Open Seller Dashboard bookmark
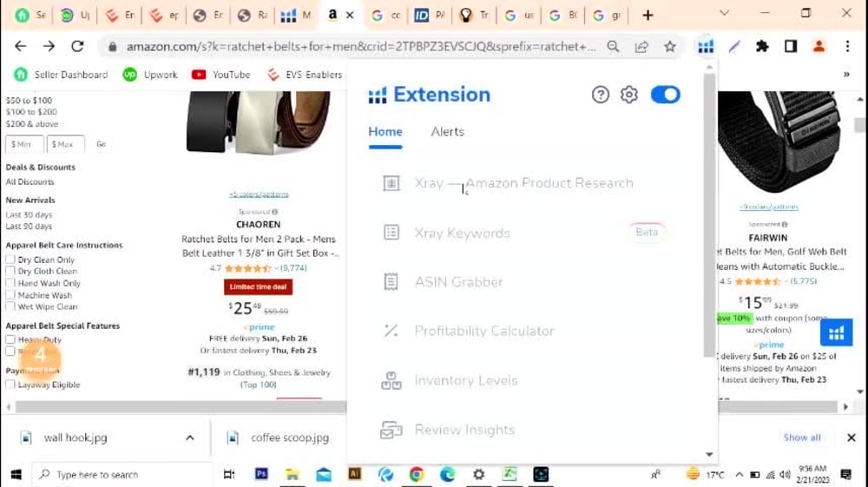868x487 pixels. pyautogui.click(x=61, y=75)
